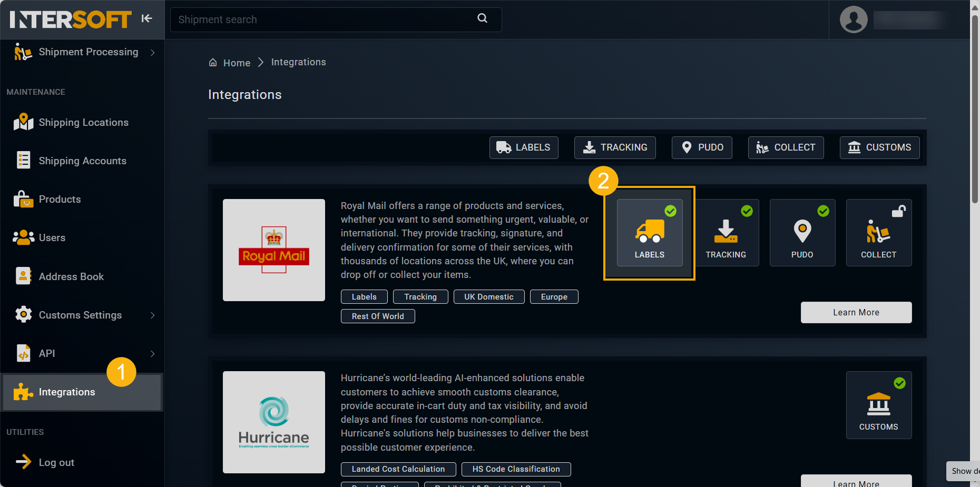Click the Hurricane logo thumbnail
Viewport: 980px width, 487px height.
(x=274, y=422)
